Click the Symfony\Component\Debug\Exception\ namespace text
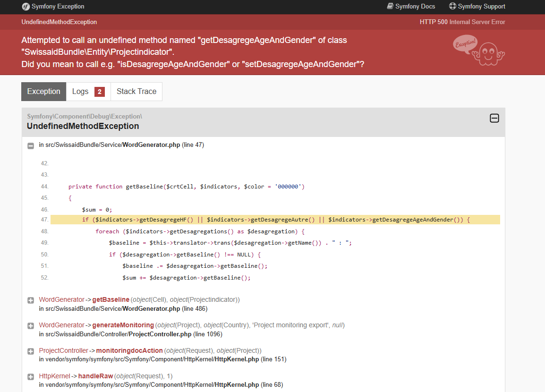Screen dimensions: 545x392 (85, 116)
